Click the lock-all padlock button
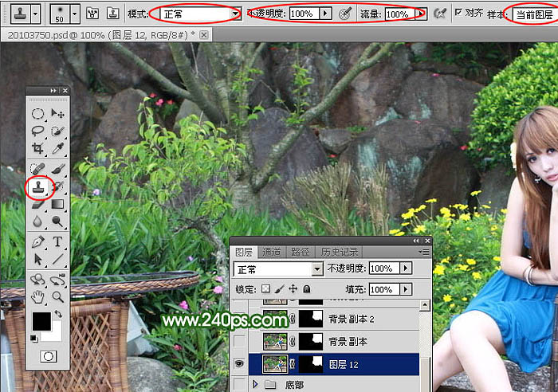Viewport: 558px width, 392px height. click(307, 288)
